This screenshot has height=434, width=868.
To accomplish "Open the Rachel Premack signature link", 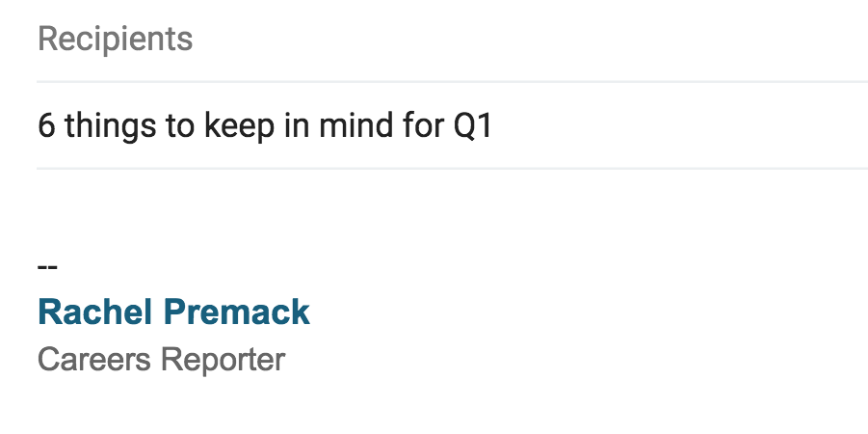I will [x=173, y=312].
